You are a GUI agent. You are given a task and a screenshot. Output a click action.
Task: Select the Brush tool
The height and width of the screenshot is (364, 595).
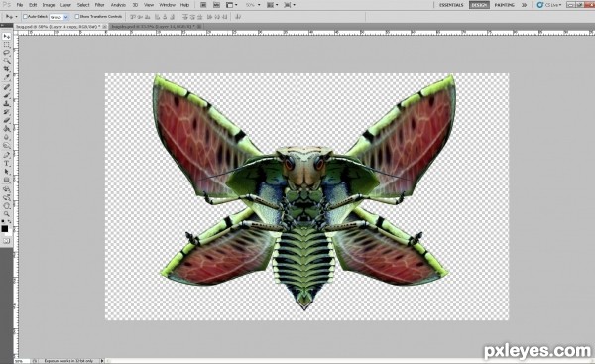(x=7, y=95)
